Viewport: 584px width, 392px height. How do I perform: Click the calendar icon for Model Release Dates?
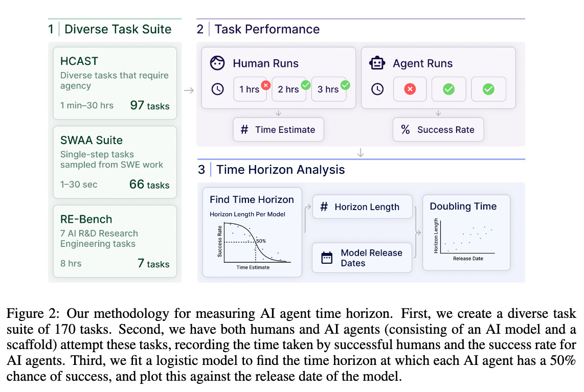327,258
